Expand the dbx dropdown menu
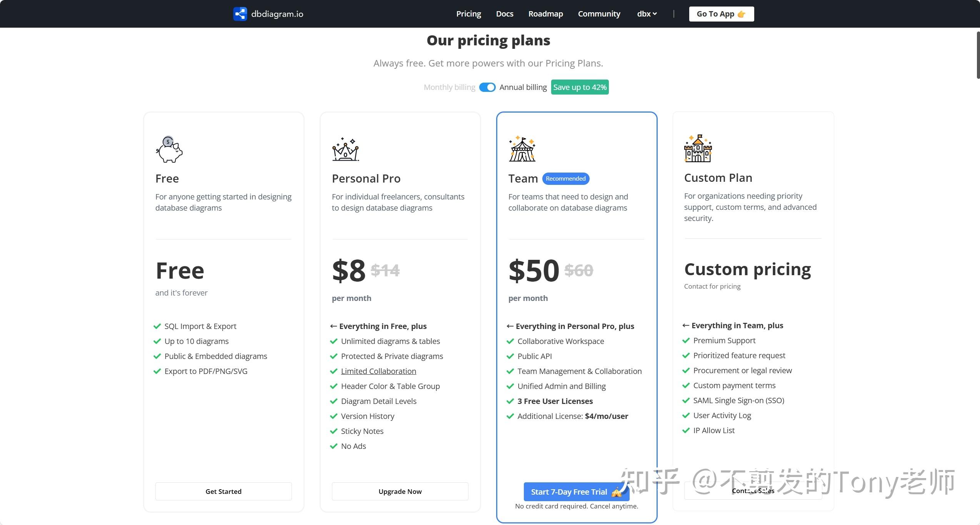 point(647,14)
